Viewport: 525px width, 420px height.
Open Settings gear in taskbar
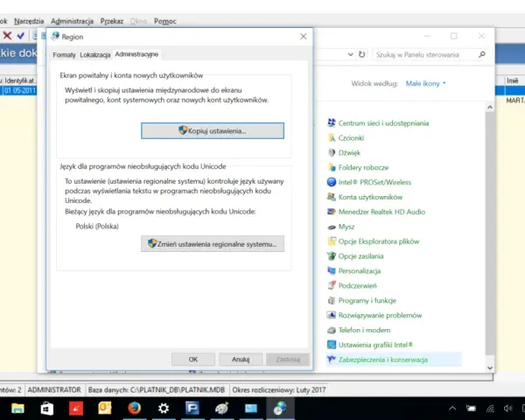tap(164, 409)
